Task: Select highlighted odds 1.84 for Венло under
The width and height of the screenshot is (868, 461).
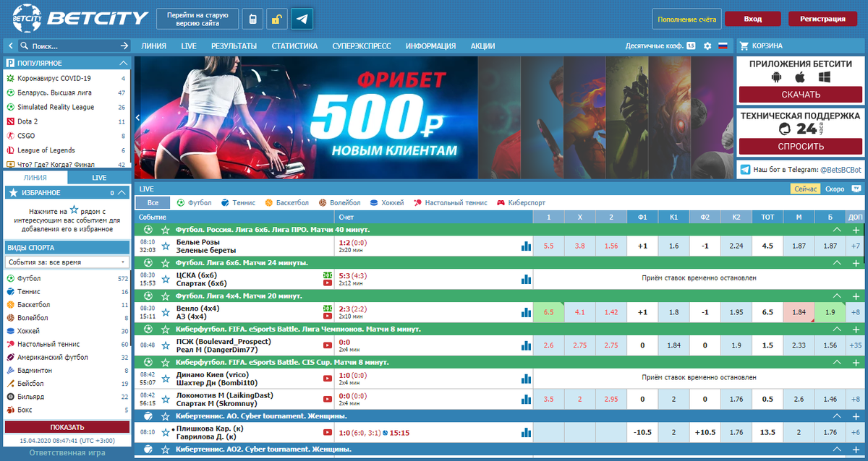Action: [x=799, y=312]
